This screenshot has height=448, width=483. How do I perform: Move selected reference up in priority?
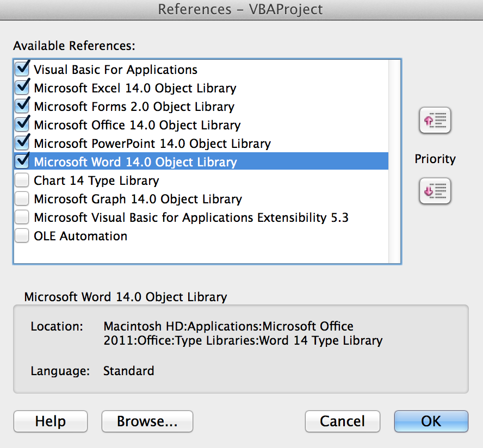435,120
